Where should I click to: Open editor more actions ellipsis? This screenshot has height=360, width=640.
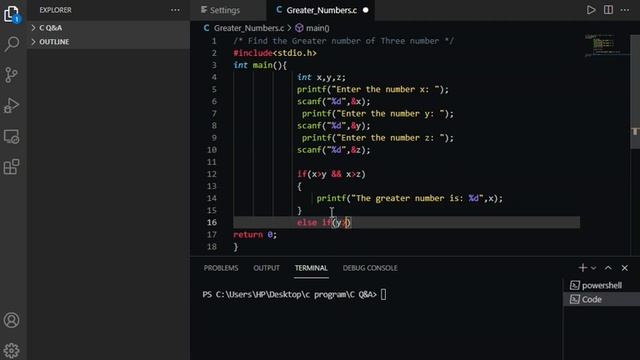pos(625,10)
